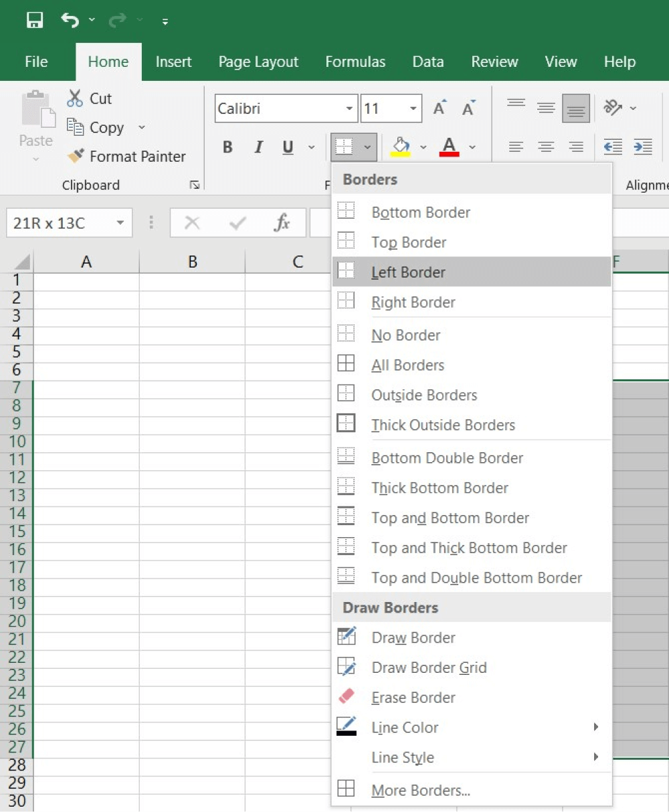This screenshot has width=669, height=812.
Task: Click the Undo arrow icon
Action: tap(70, 20)
